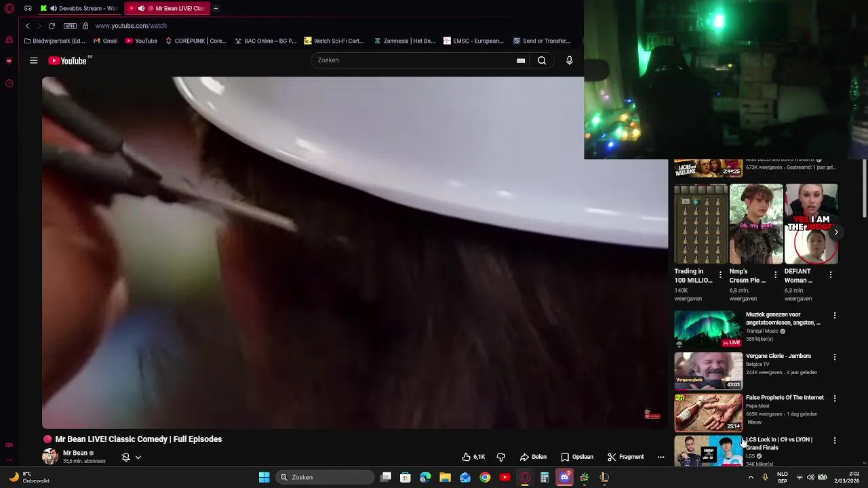Open the Mr Bean channel avatar

coord(50,456)
